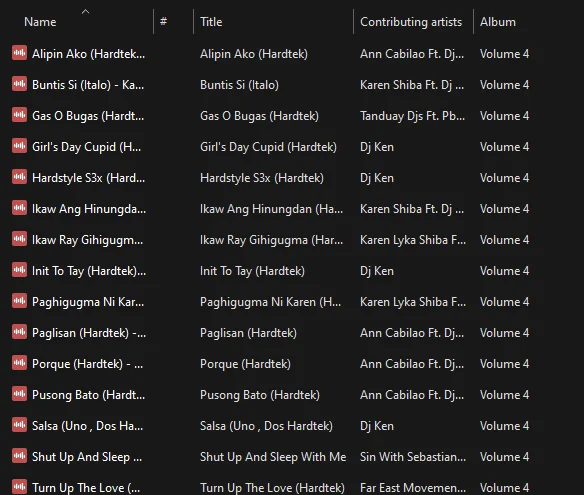Click title 'Turn Up The Love (Hardtek)'

point(272,488)
